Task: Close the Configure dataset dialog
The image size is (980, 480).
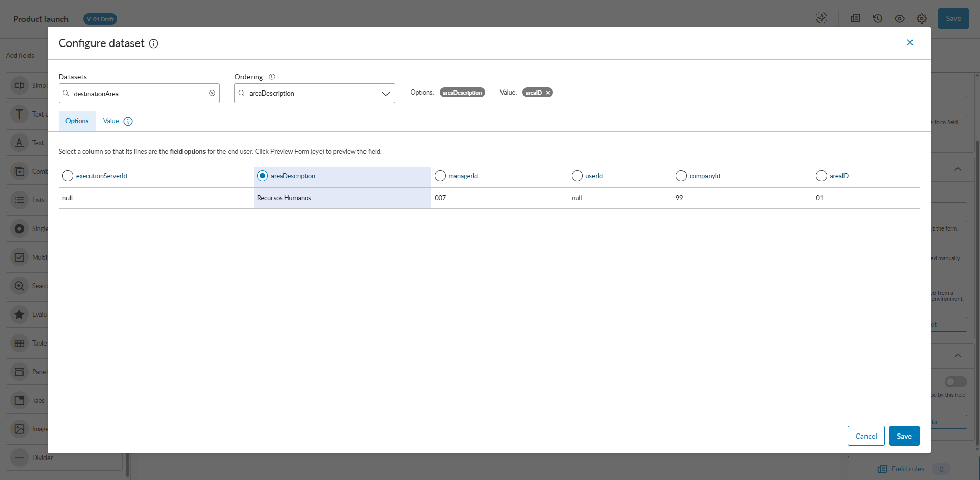Action: coord(910,42)
